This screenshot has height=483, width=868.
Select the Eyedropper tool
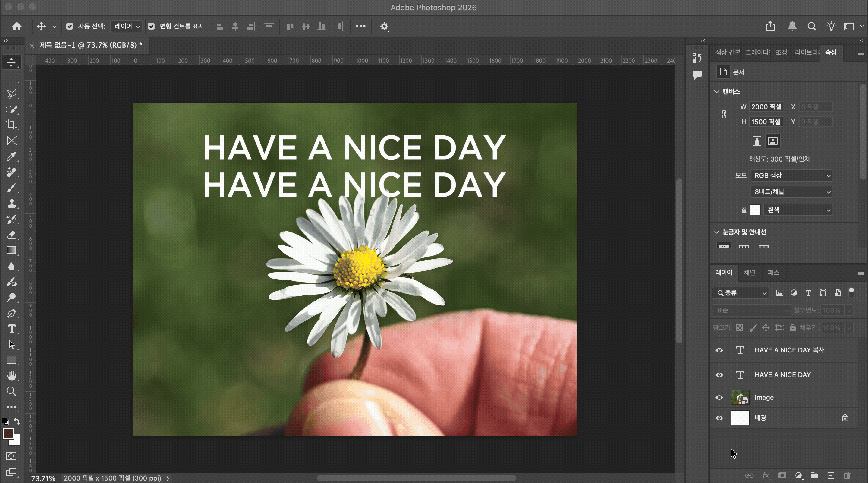pos(11,156)
